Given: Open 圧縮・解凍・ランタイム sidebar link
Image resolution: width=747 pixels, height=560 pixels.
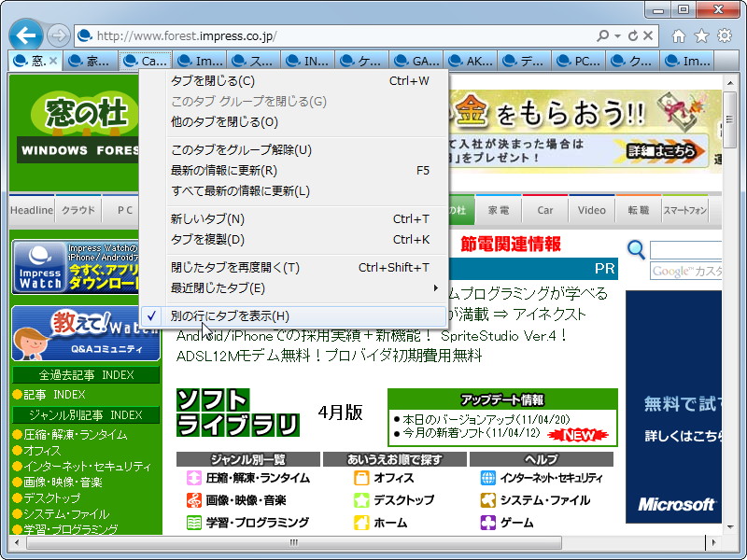Looking at the screenshot, I should [x=76, y=435].
